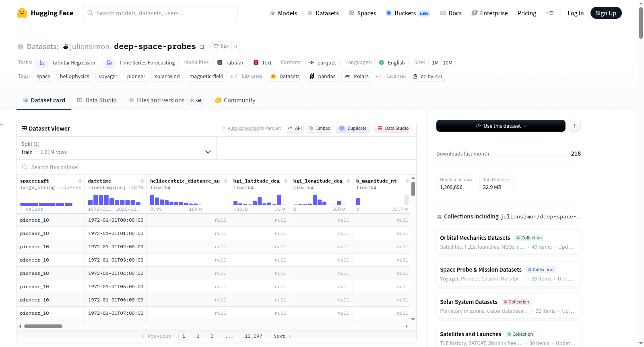The height and width of the screenshot is (347, 644).
Task: Switch to the Dataset card tab
Action: point(44,100)
